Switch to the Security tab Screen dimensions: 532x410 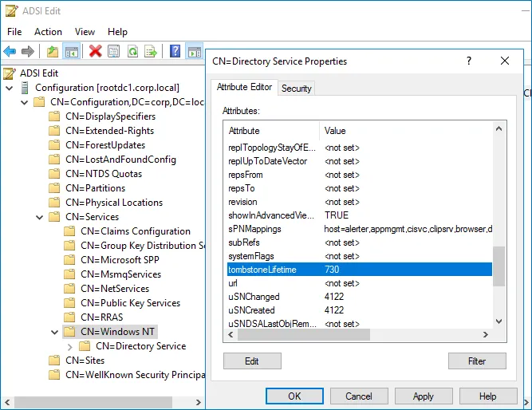[x=297, y=89]
